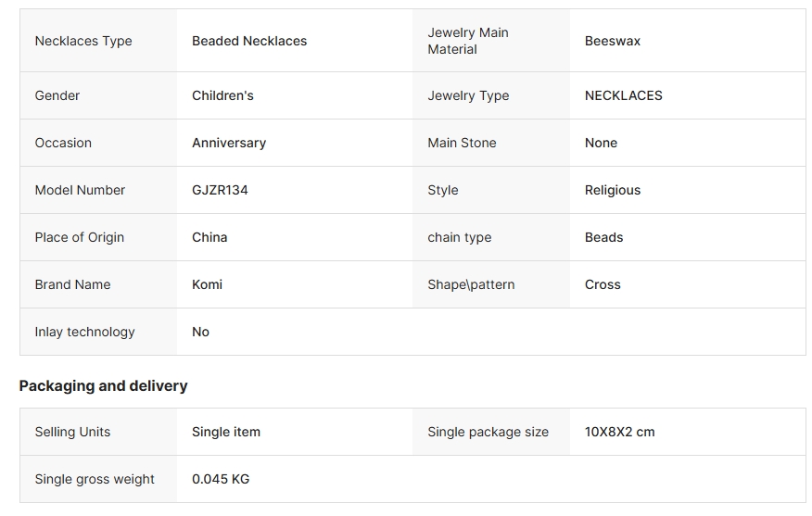This screenshot has height=516, width=812.
Task: Click the NECKLACES jewelry type value
Action: (624, 95)
